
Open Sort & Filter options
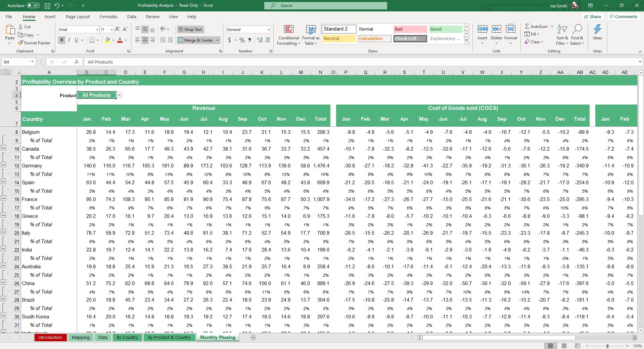click(562, 35)
